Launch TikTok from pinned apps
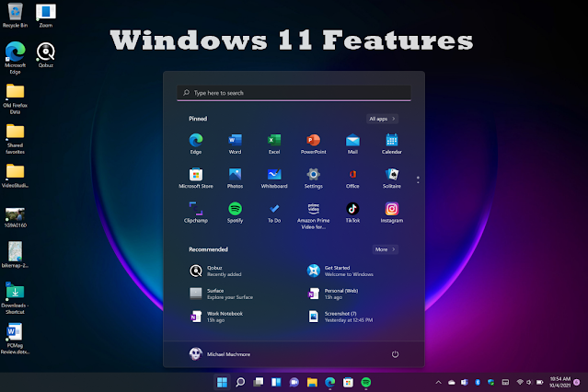This screenshot has width=588, height=392. pos(352,213)
